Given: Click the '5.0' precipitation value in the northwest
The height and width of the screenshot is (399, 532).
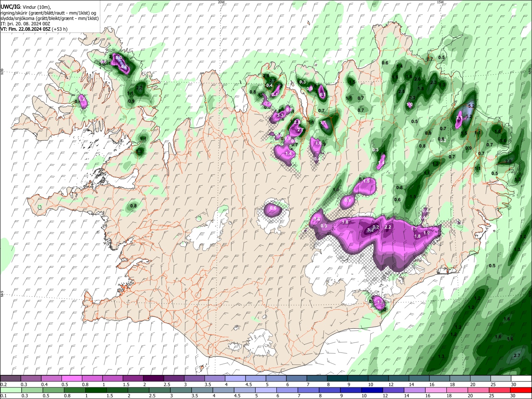Looking at the screenshot, I should click(118, 57).
